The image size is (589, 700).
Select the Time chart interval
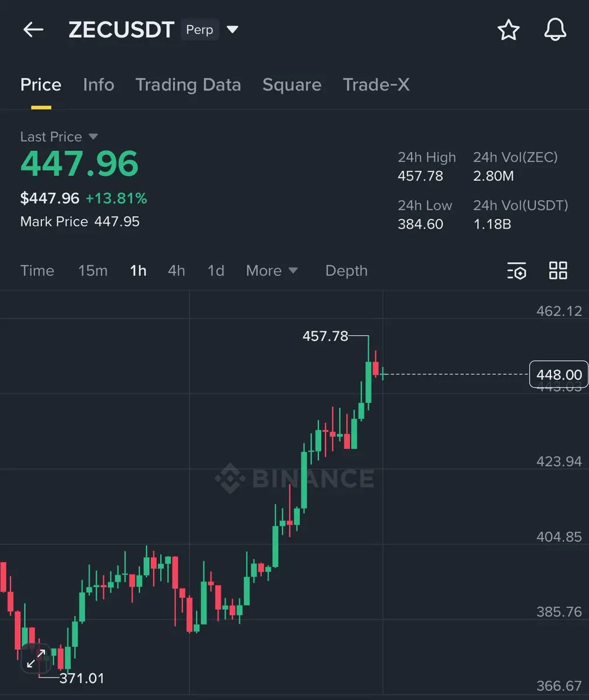[37, 271]
